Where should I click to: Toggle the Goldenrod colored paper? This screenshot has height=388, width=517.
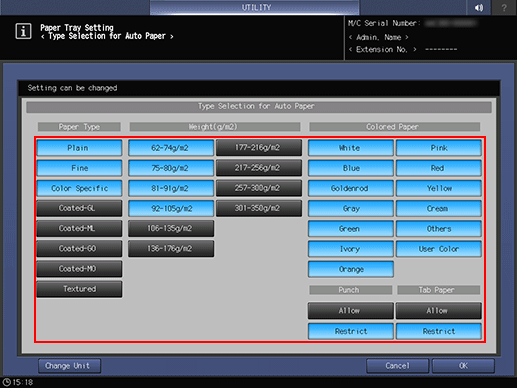click(351, 188)
